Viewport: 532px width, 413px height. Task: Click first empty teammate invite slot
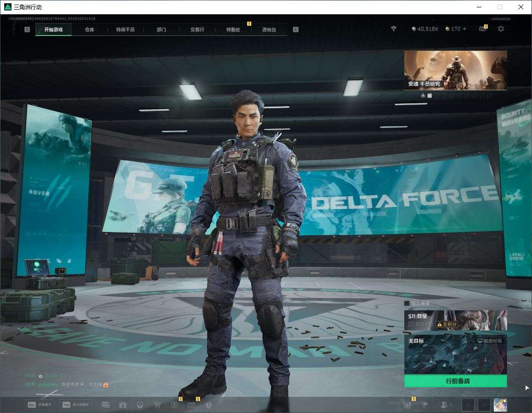pos(468,405)
